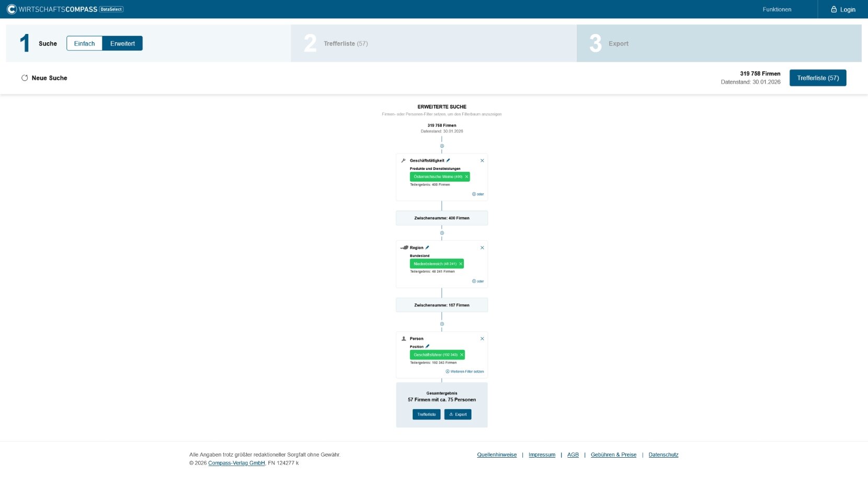Add an 'oder' condition to Region
868x488 pixels.
(x=478, y=282)
